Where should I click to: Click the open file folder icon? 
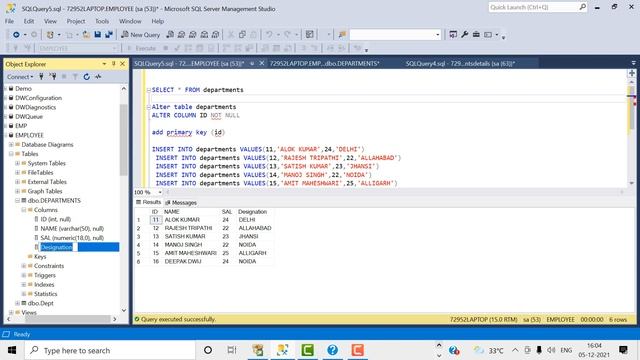tap(86, 35)
